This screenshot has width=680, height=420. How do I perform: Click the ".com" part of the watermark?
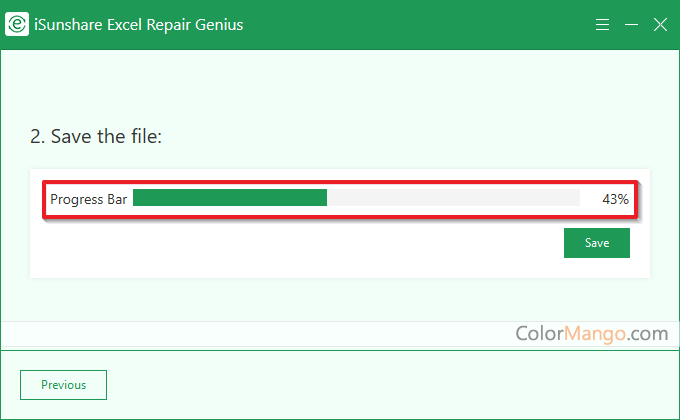point(649,333)
